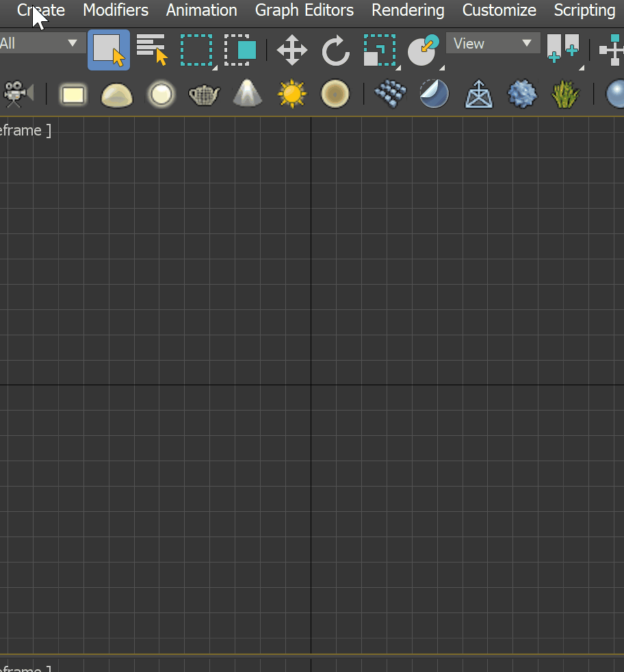The image size is (624, 672).
Task: Choose the Select and Move tool
Action: [x=292, y=49]
